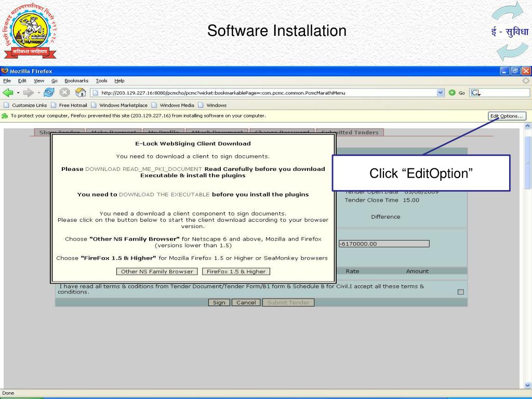Click the vertical scrollbar down arrow
The height and width of the screenshot is (399, 532).
(x=528, y=385)
